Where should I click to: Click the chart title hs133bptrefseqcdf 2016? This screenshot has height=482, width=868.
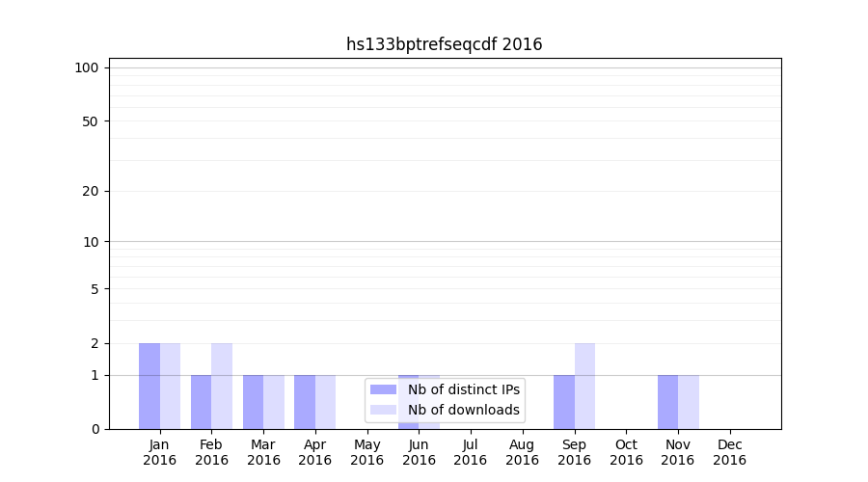444,44
